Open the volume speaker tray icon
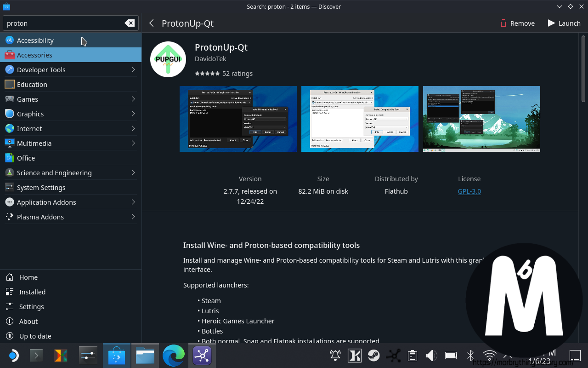Screen dimensions: 588x368 [x=431, y=356]
